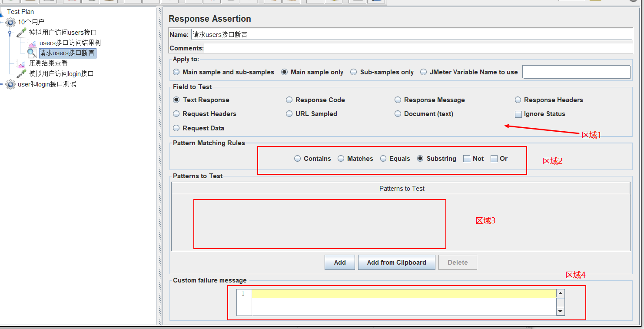Select Request Headers radio button
This screenshot has height=329, width=644.
click(176, 114)
